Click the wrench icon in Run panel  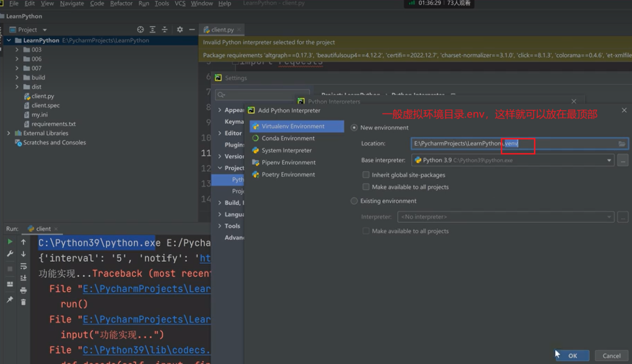click(x=10, y=254)
